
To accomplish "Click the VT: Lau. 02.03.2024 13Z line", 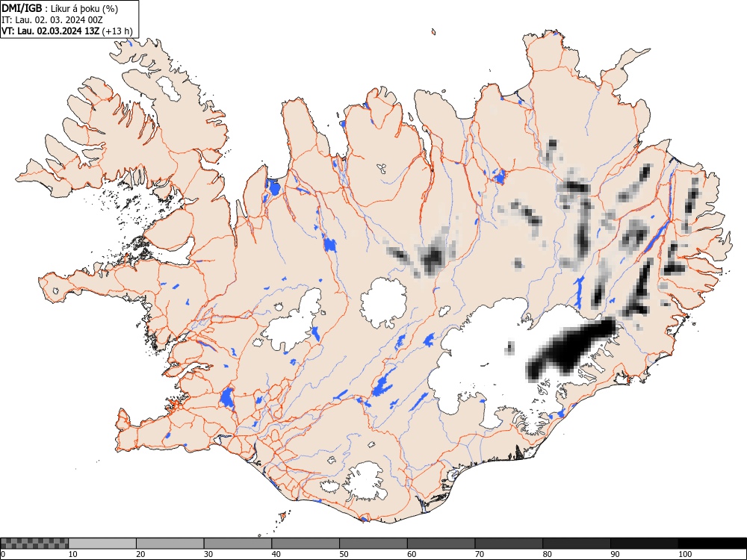I will (x=51, y=31).
